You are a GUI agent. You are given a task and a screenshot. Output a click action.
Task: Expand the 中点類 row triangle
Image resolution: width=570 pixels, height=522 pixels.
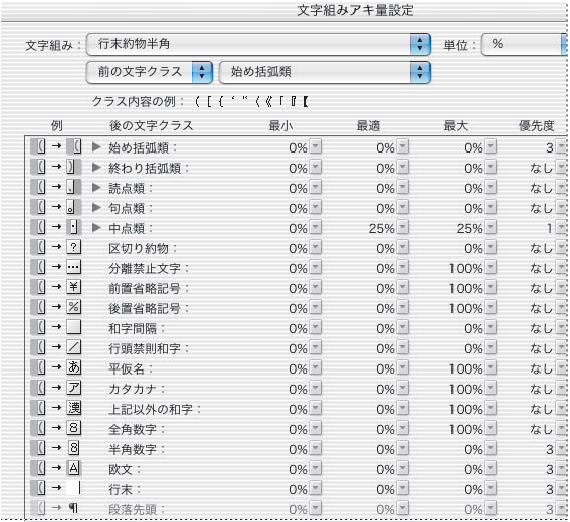(96, 227)
